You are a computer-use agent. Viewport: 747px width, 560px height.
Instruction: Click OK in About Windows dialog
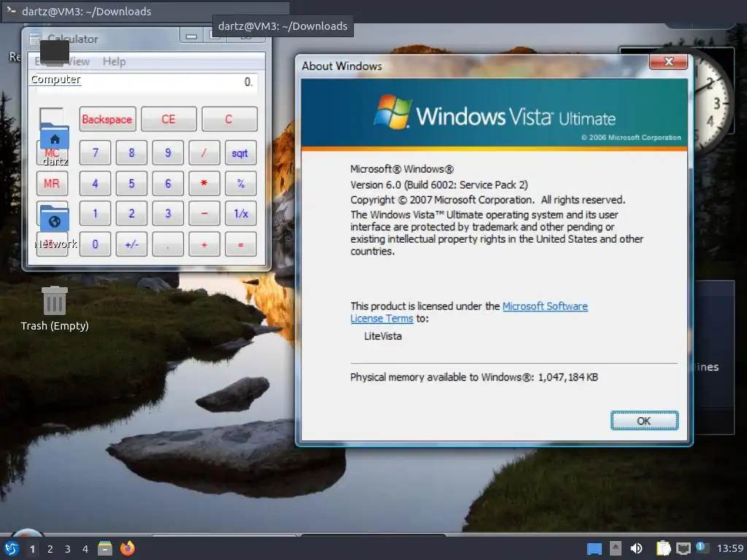[x=644, y=421]
